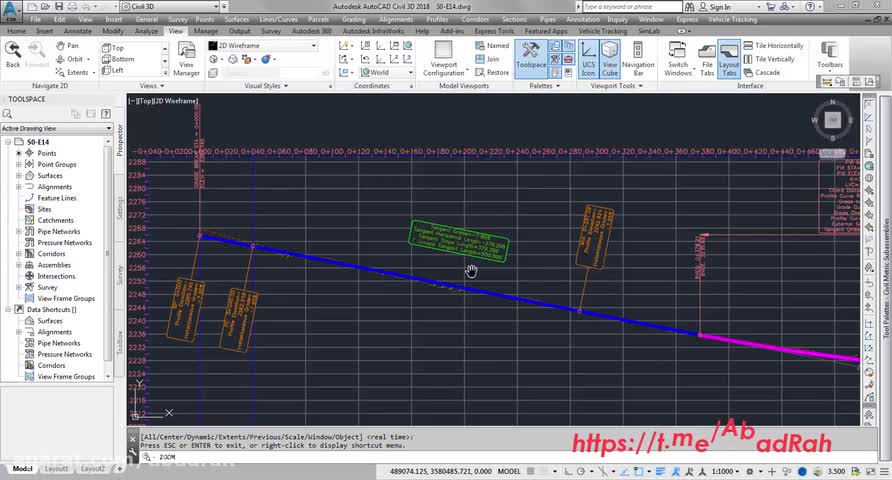Screen dimensions: 892x480
Task: Expand the Alignments tree node
Action: coord(19,187)
